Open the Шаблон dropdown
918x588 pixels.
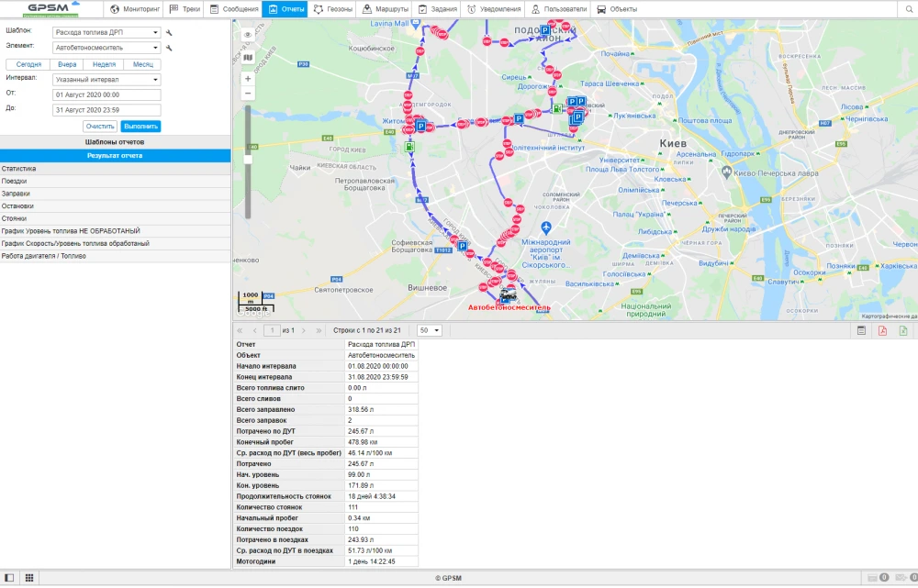pos(106,32)
